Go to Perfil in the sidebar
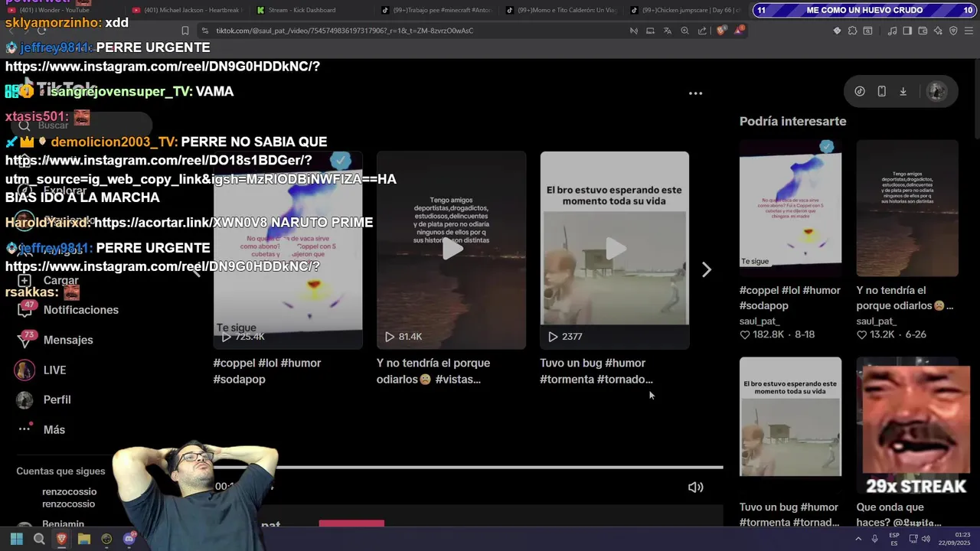 coord(44,399)
